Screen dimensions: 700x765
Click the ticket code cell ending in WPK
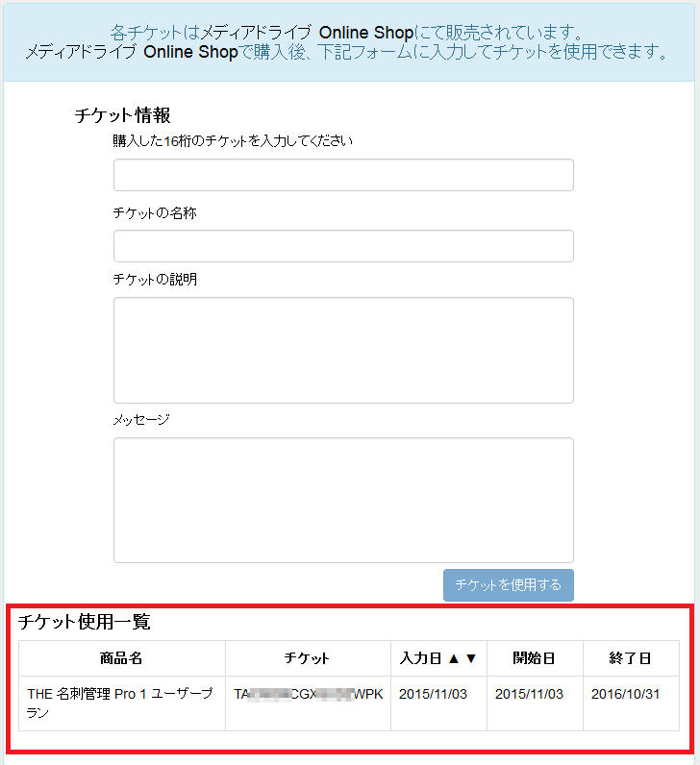pos(308,703)
